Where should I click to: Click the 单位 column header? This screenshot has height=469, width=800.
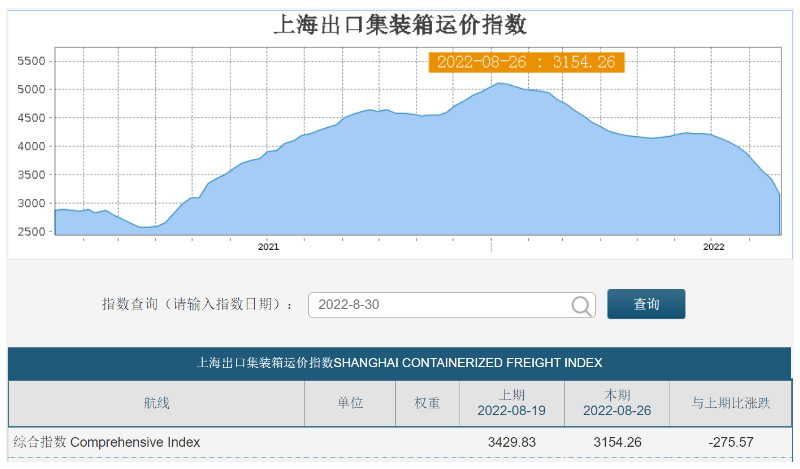click(350, 403)
